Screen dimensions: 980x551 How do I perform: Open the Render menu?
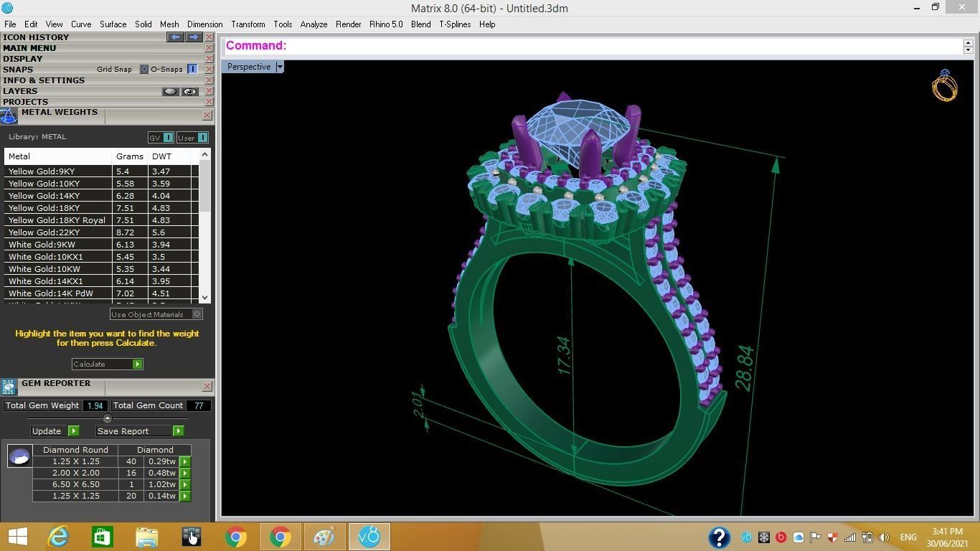(348, 24)
